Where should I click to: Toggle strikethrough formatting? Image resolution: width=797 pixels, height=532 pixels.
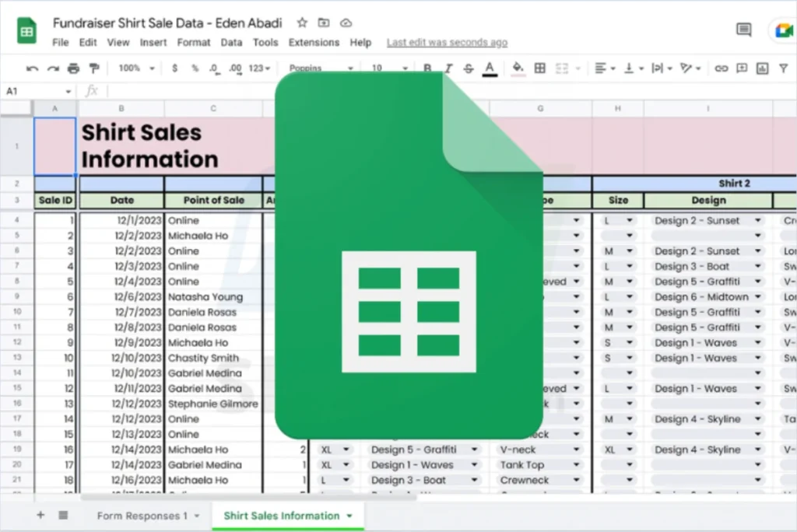click(x=469, y=68)
